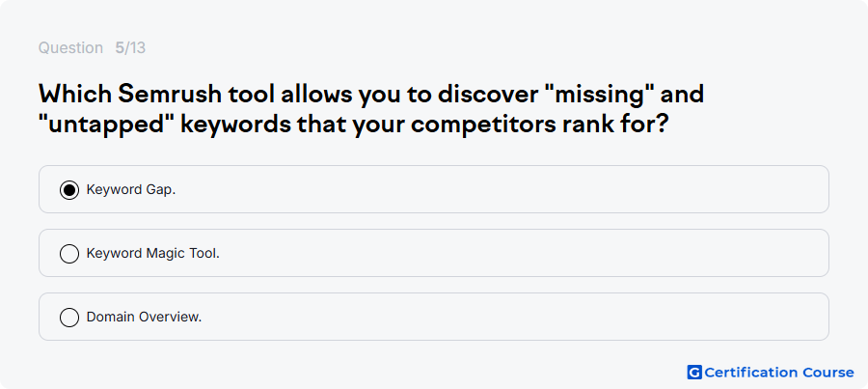868x389 pixels.
Task: Select the Keyword Magic Tool radio button
Action: click(69, 253)
